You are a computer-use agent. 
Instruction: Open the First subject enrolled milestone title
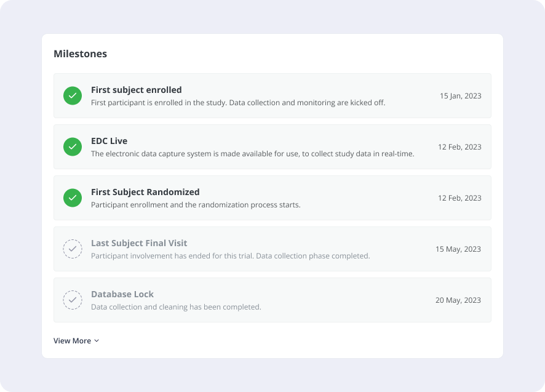136,90
